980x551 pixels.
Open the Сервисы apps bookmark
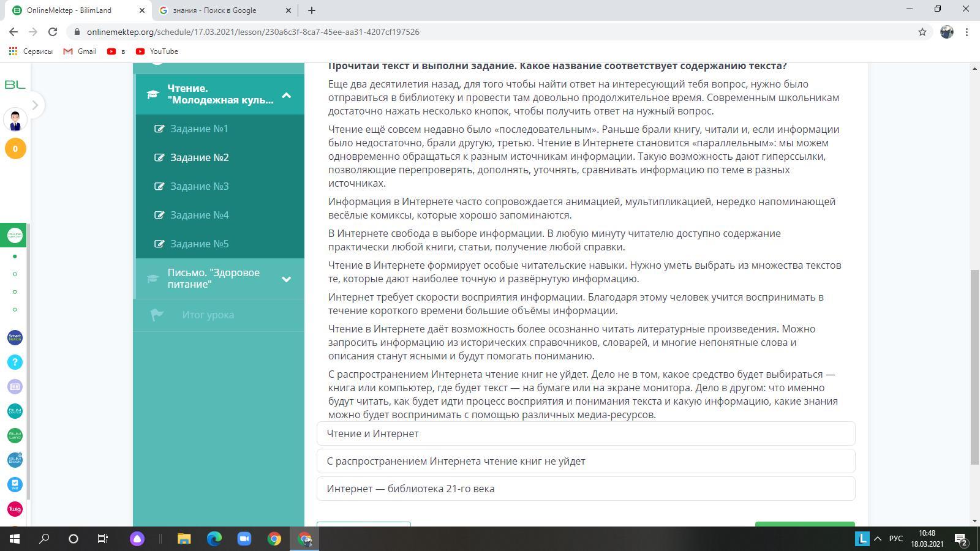point(31,51)
